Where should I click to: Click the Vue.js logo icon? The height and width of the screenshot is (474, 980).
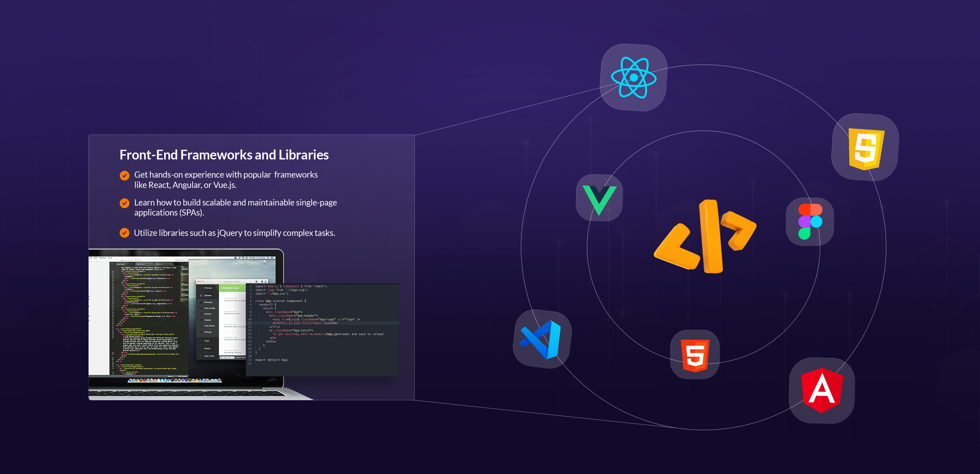click(600, 198)
